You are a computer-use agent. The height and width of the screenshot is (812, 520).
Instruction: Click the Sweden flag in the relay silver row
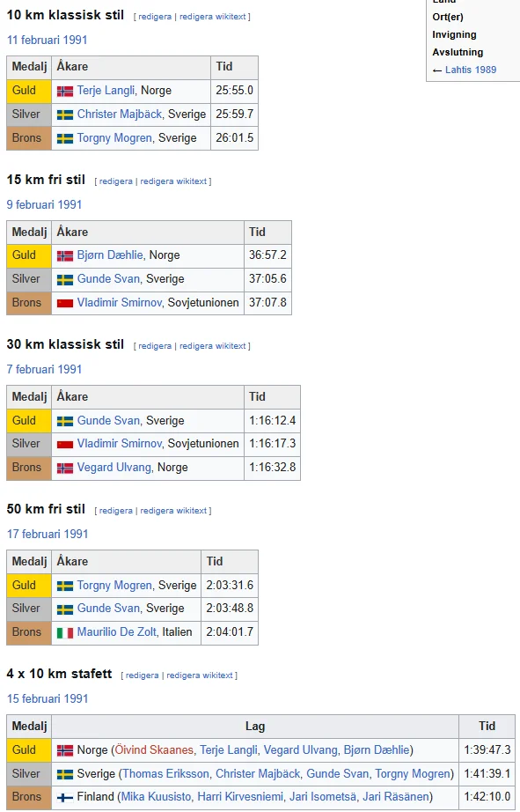pos(65,774)
